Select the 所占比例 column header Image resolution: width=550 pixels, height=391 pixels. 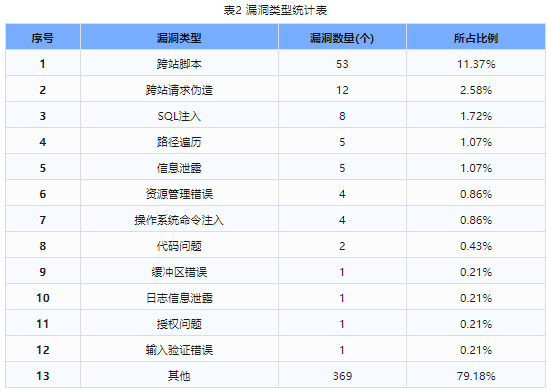[476, 38]
